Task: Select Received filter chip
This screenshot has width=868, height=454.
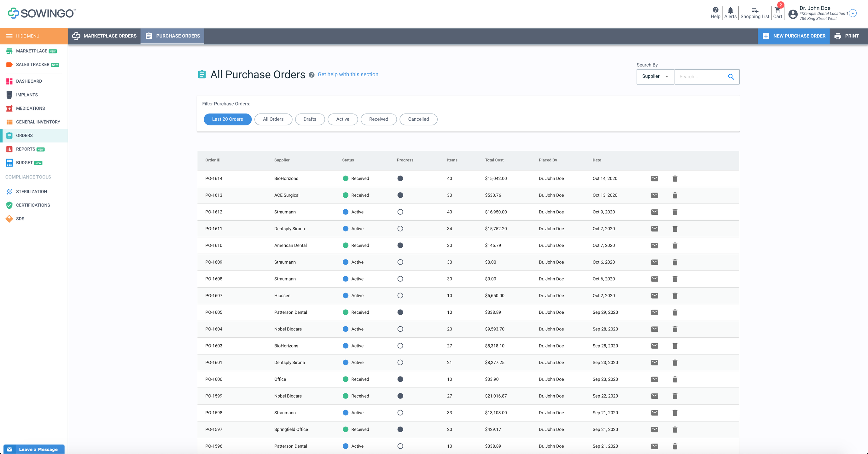Action: (x=378, y=119)
